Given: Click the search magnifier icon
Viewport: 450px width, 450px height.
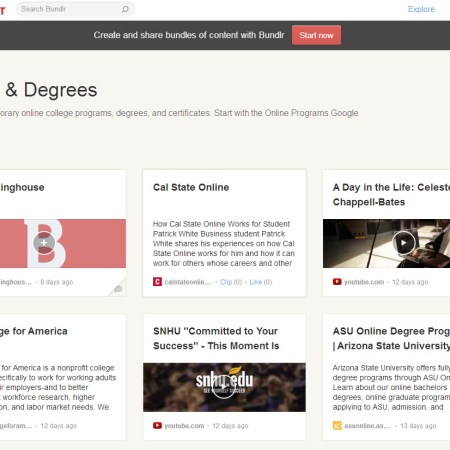Looking at the screenshot, I should pos(125,9).
